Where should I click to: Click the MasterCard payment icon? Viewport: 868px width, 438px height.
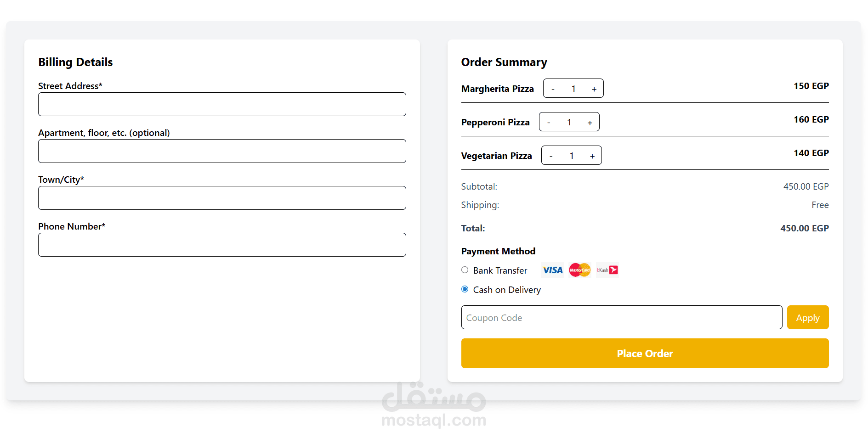(x=579, y=270)
